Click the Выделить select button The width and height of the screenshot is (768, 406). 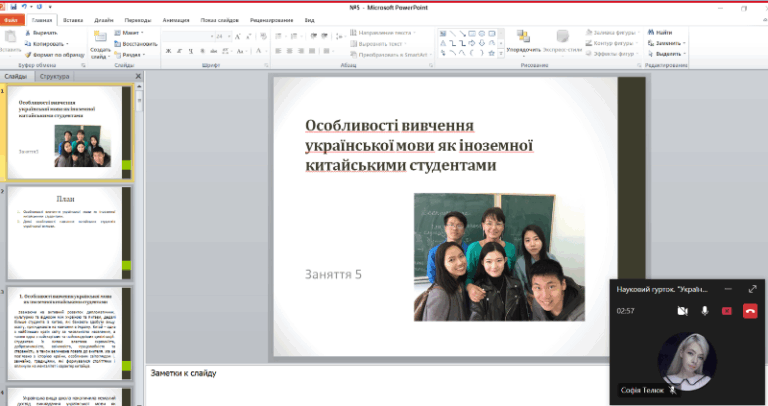click(666, 54)
